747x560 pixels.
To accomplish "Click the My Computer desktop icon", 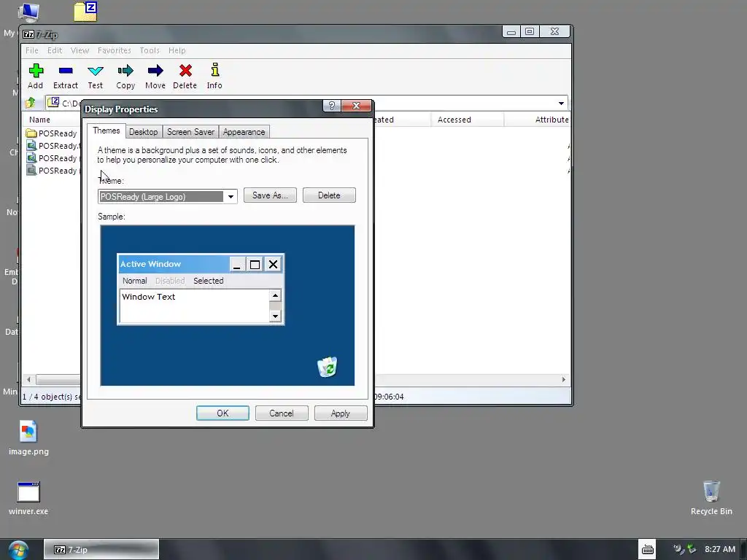I will (28, 12).
